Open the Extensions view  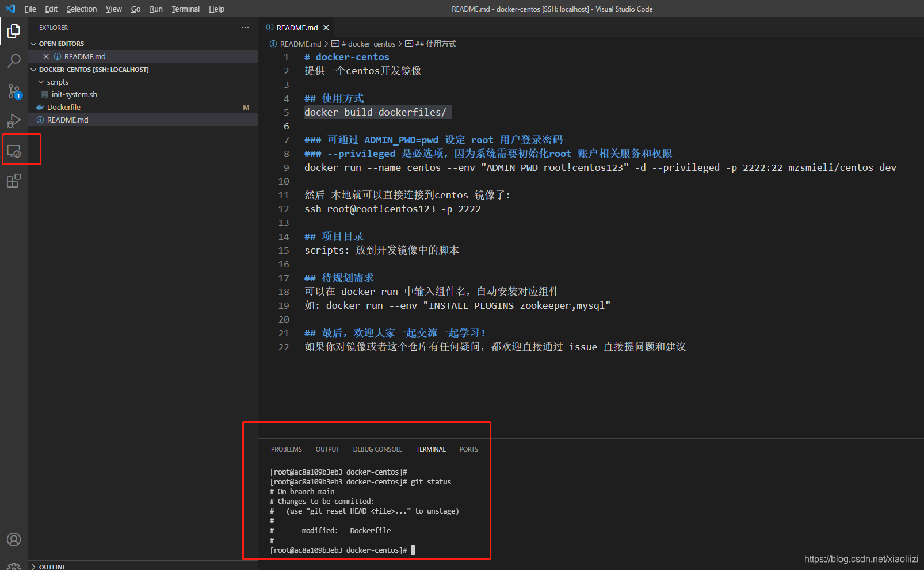(x=14, y=181)
